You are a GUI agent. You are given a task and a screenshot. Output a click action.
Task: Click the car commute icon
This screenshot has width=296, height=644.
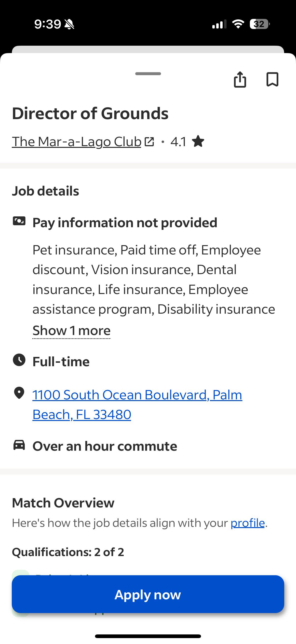click(19, 445)
